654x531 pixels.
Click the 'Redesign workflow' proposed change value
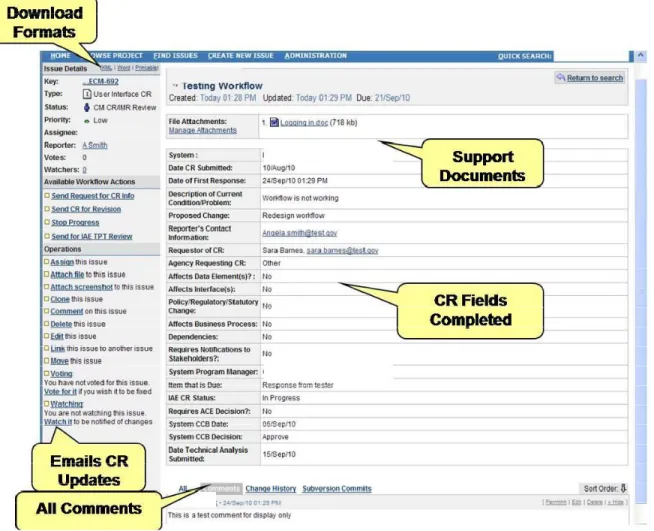[293, 216]
